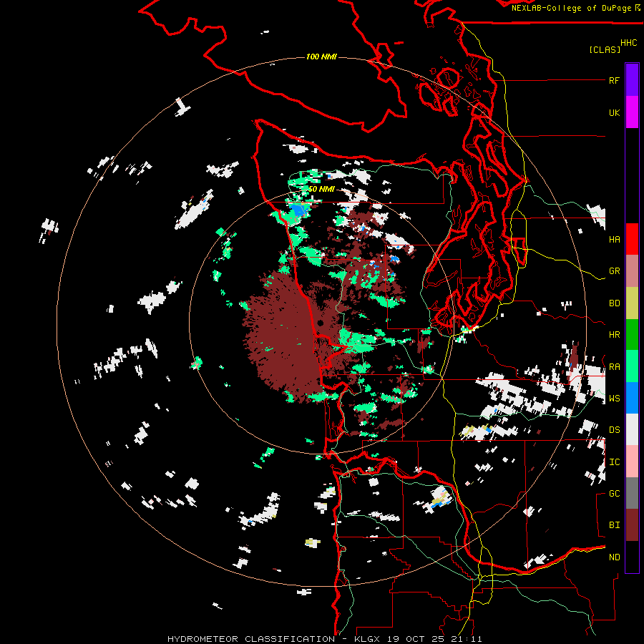
Task: Click the DS legend label
Action: coord(614,430)
